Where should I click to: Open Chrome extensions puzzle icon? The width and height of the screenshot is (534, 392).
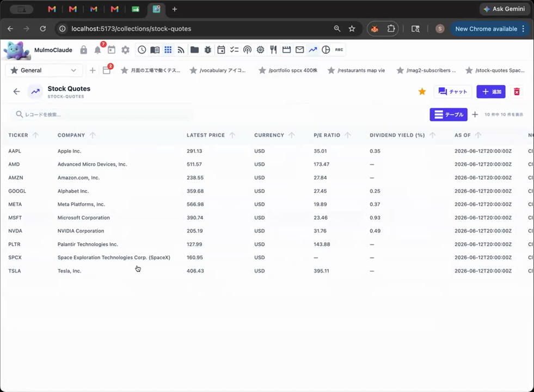point(391,29)
